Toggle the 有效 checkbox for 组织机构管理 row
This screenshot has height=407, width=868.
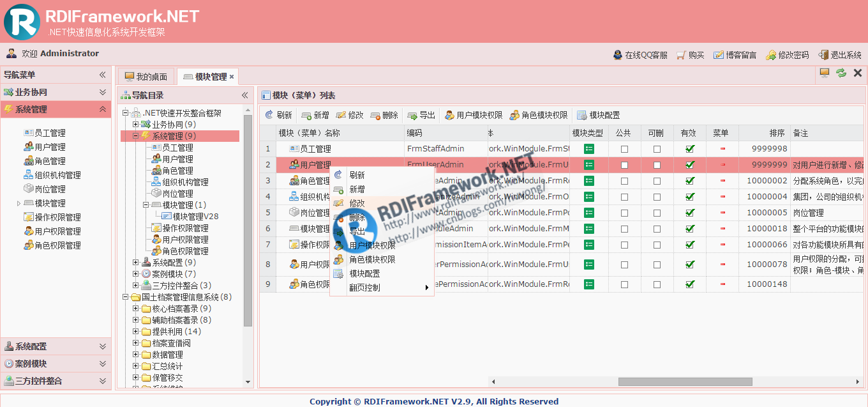(x=689, y=197)
